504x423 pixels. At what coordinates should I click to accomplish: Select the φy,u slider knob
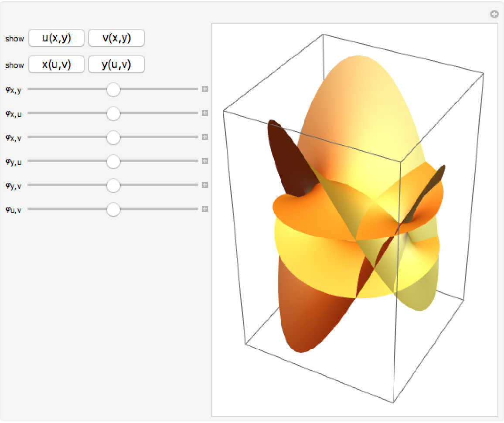113,161
